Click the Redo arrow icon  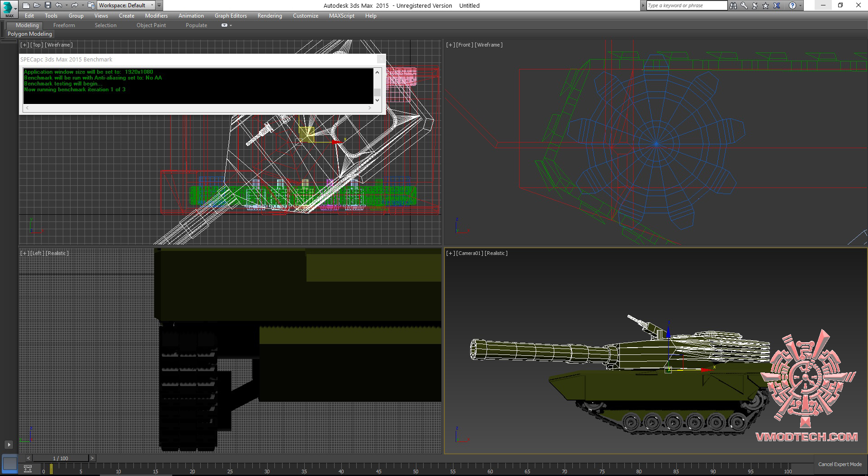pos(75,5)
